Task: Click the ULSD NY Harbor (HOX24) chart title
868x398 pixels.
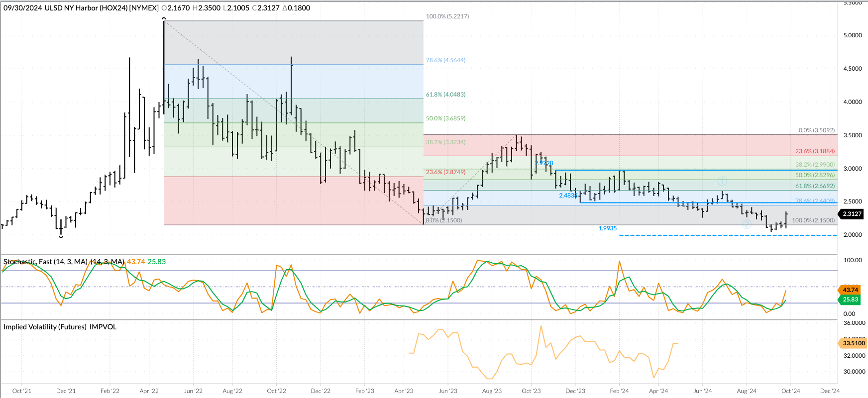Action: point(102,8)
